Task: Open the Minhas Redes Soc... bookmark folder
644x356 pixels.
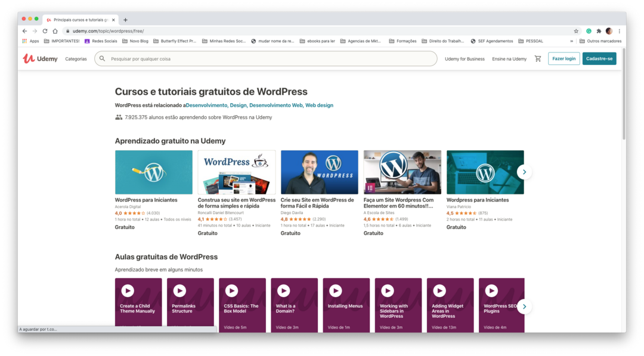Action: [224, 41]
